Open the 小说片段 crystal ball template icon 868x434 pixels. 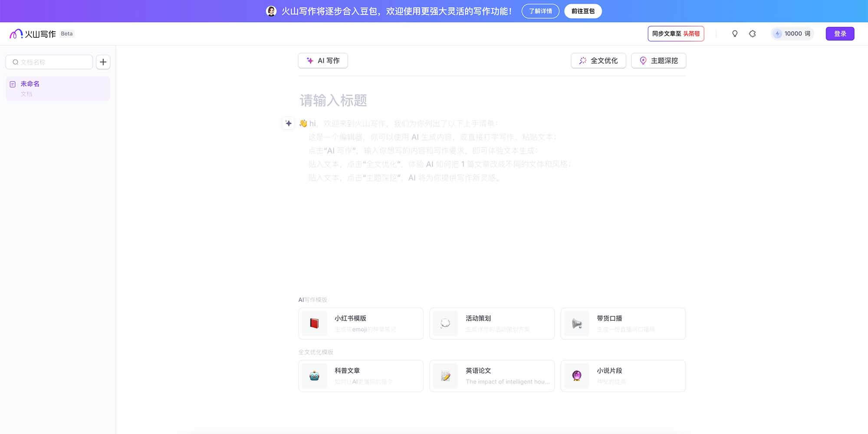[x=576, y=375]
